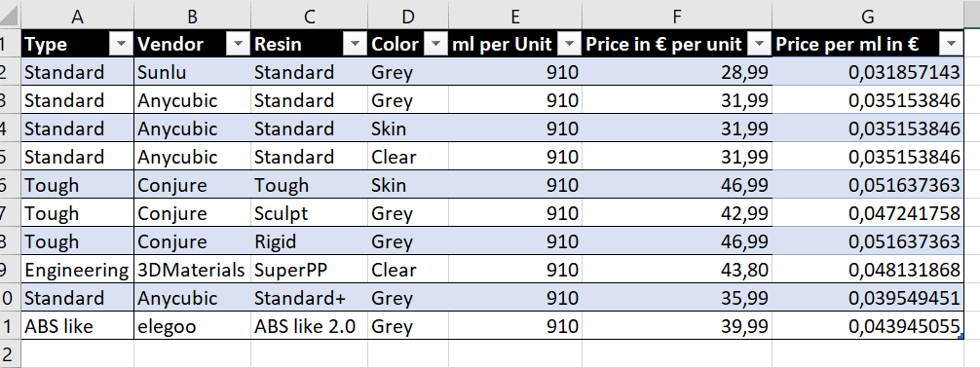
Task: Select the SuperPP resin cell
Action: click(x=310, y=270)
